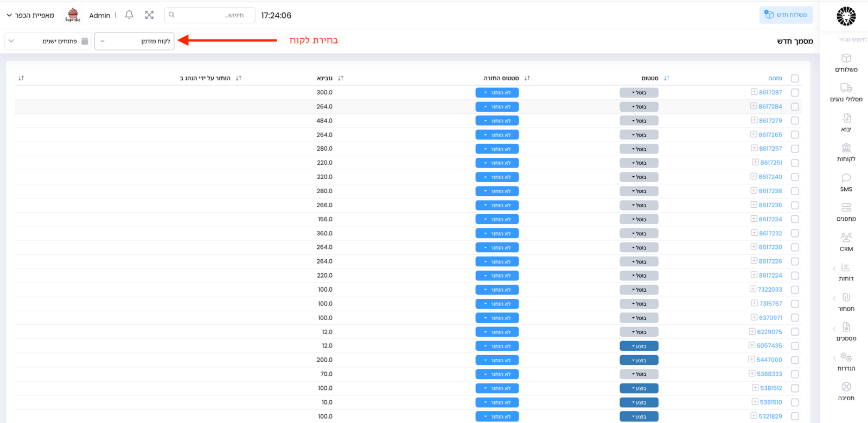868x423 pixels.
Task: Open the לא הוחזר dropdown for row 7315767
Action: (x=497, y=304)
